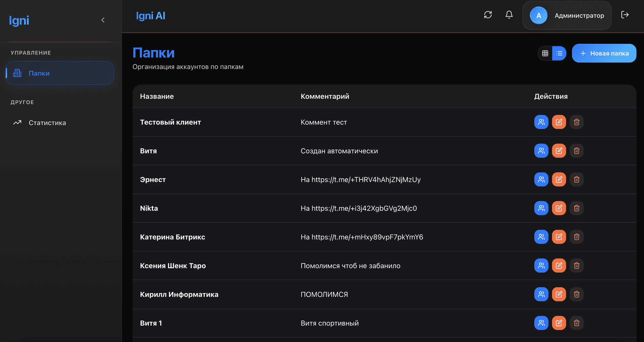
Task: Delete the Катерина Битрикс folder
Action: click(x=577, y=237)
